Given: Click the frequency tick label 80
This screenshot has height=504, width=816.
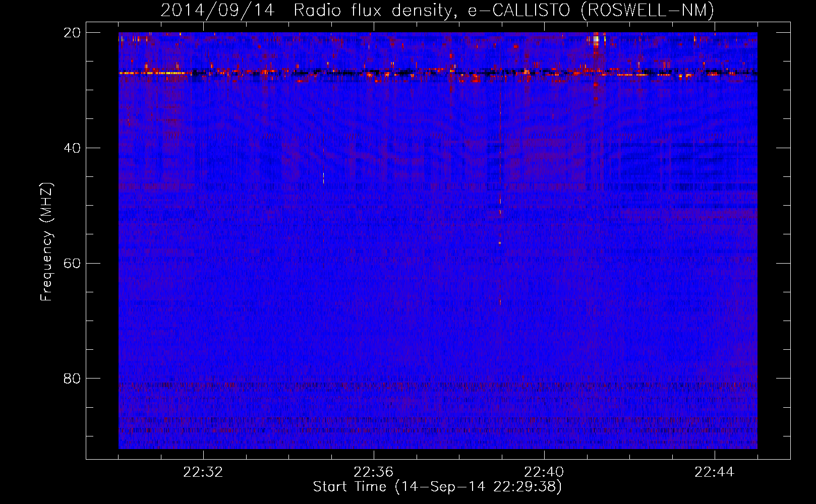Looking at the screenshot, I should point(72,379).
